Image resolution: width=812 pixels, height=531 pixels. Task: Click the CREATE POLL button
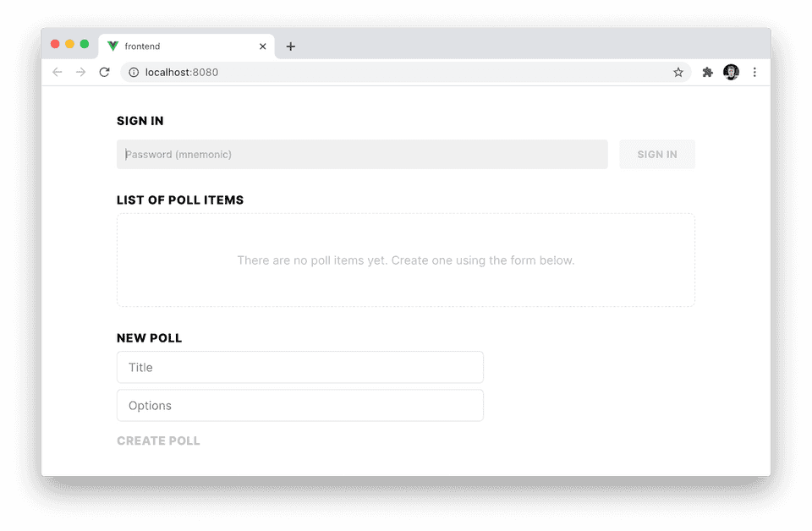click(x=158, y=440)
